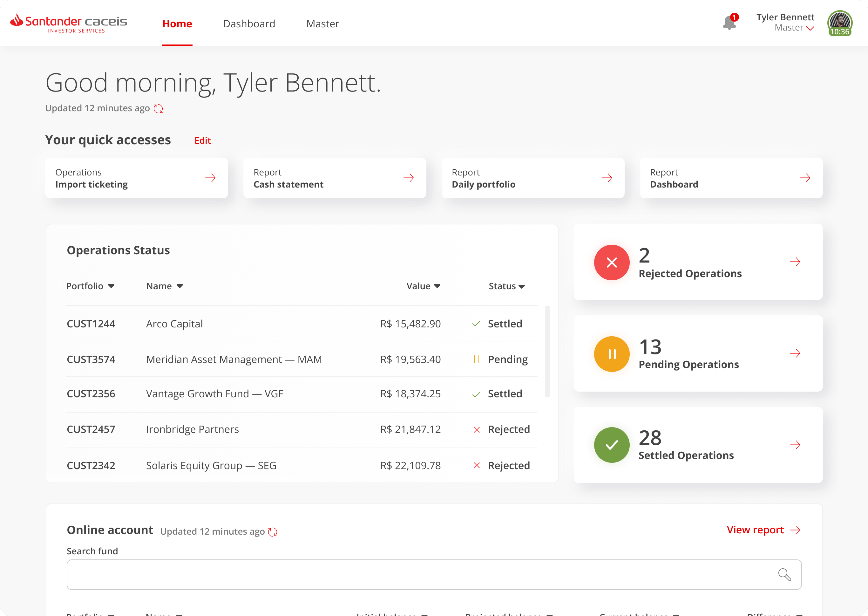
Task: Select portfolio CUST3574
Action: 91,359
